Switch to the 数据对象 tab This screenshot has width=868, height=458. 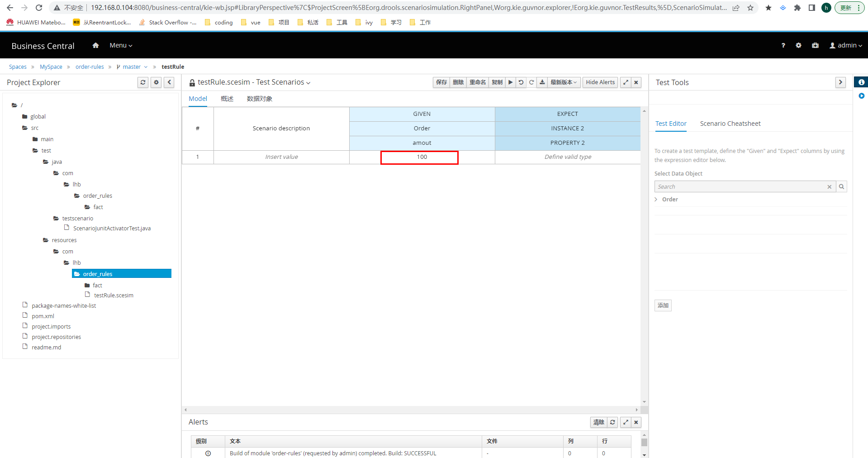(259, 99)
